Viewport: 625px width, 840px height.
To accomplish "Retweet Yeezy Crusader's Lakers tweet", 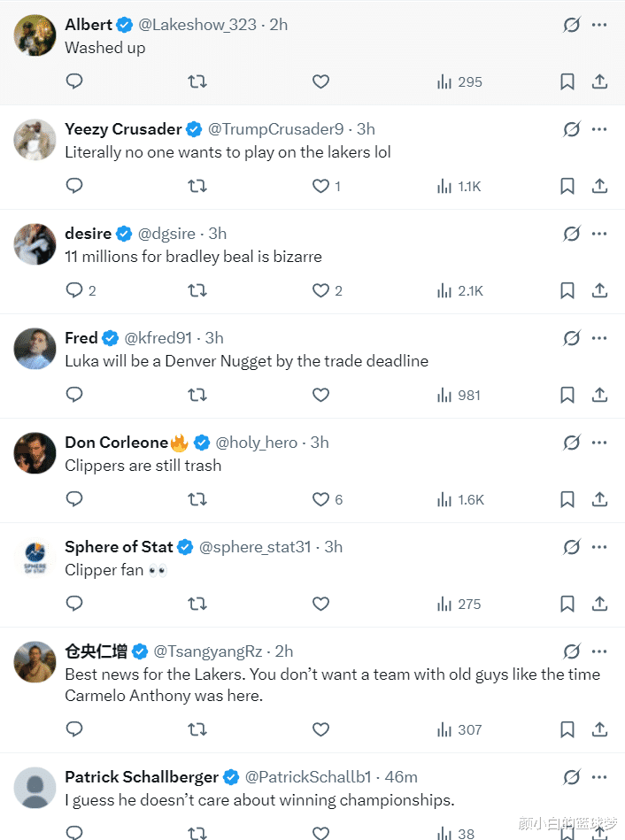I will [x=197, y=186].
